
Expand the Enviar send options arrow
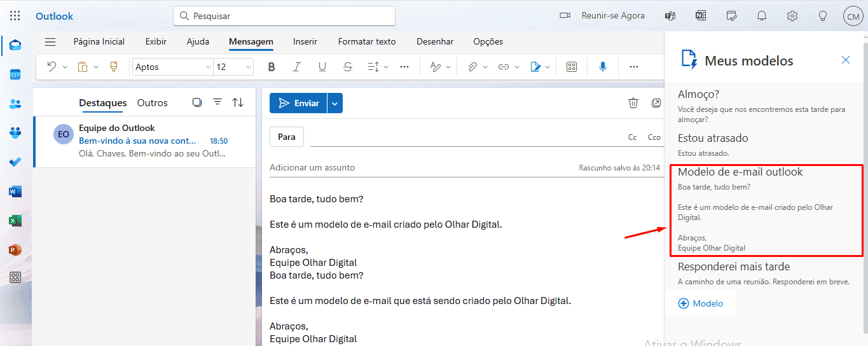pyautogui.click(x=335, y=103)
